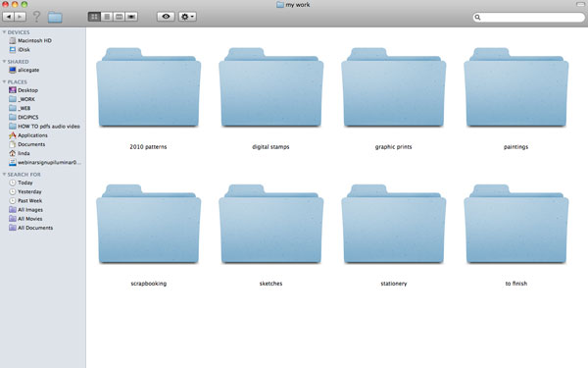Select the 2010 patterns folder icon
The image size is (588, 368).
[149, 87]
